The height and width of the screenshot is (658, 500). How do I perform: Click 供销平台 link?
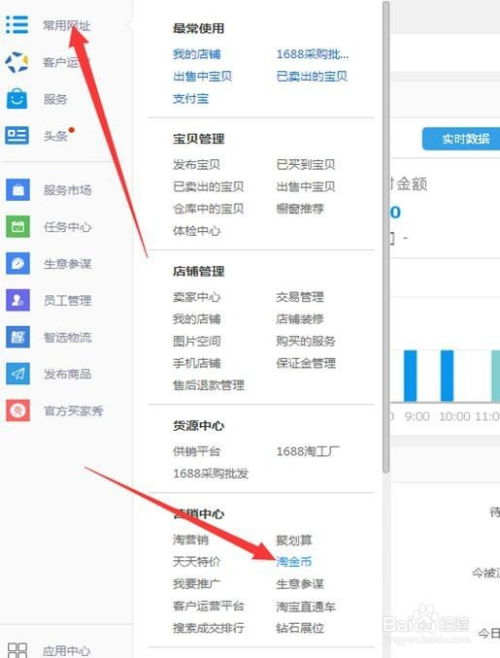click(x=196, y=452)
